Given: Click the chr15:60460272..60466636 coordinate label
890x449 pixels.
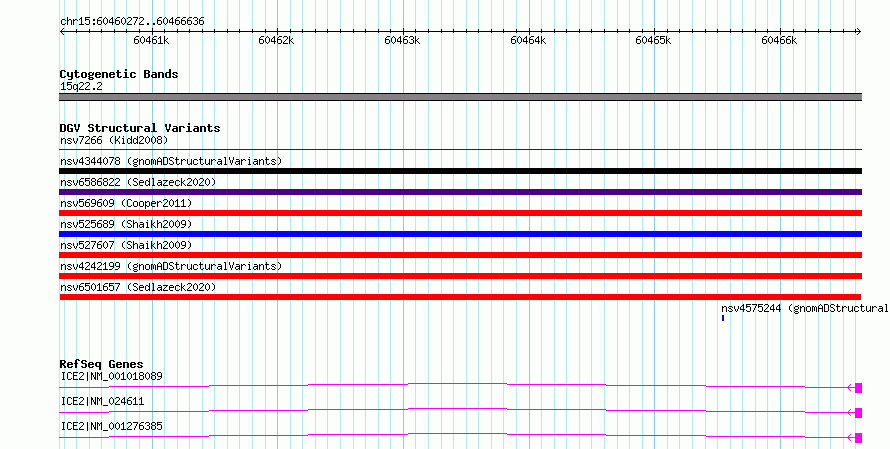Looking at the screenshot, I should 132,22.
